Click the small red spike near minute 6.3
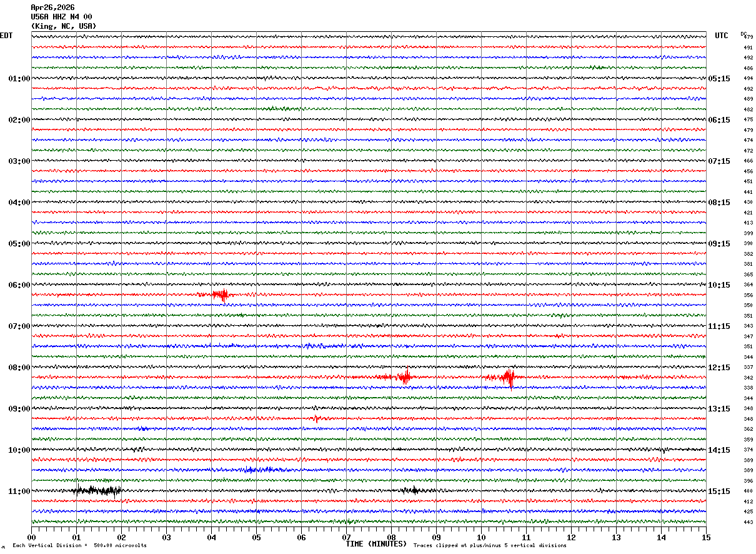756x554 pixels. coord(317,418)
